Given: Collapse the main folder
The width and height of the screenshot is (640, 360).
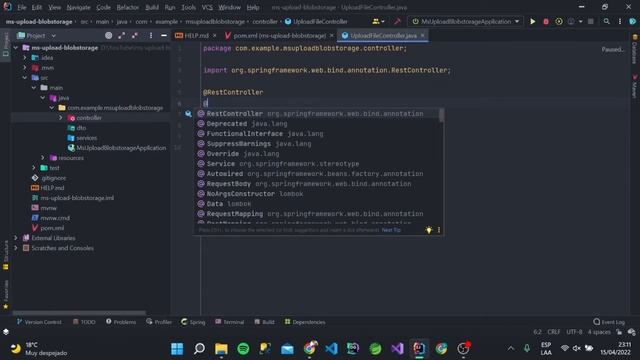Looking at the screenshot, I should tap(34, 87).
